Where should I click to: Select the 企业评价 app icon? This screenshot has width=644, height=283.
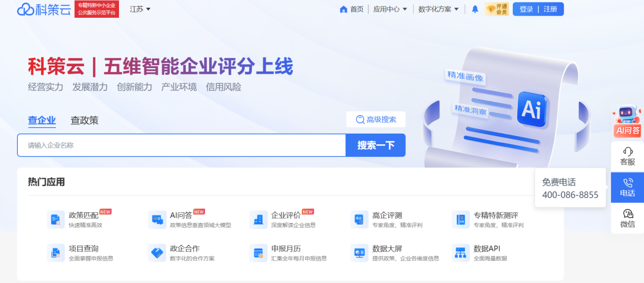click(258, 219)
